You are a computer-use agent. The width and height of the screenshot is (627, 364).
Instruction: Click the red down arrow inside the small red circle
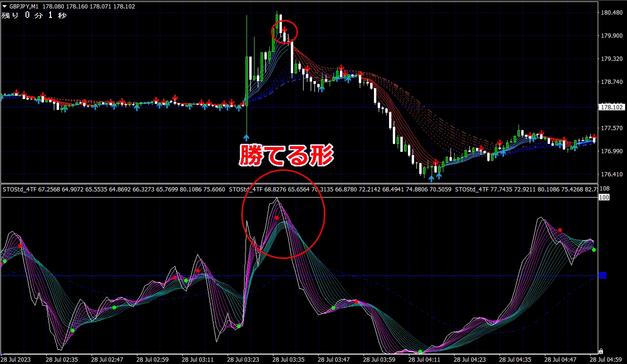click(285, 30)
